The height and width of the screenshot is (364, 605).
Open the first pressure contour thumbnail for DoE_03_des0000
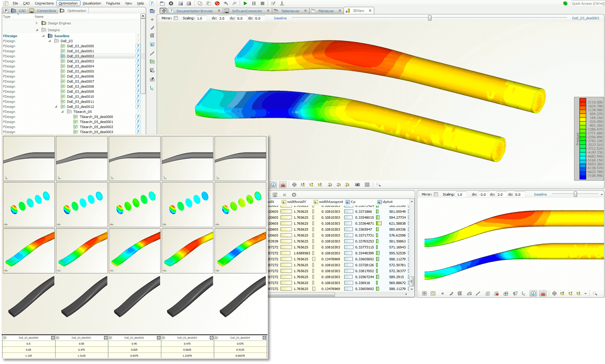click(29, 251)
